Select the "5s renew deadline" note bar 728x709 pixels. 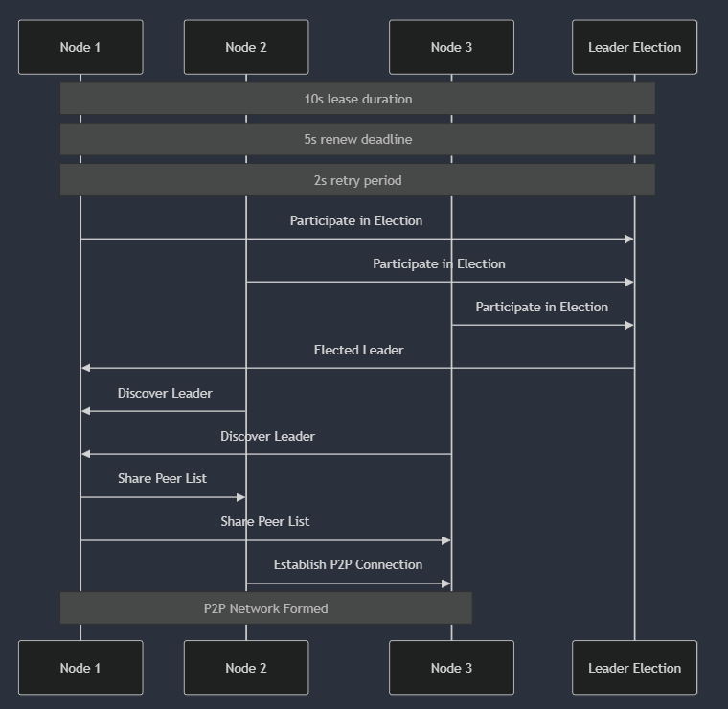357,139
